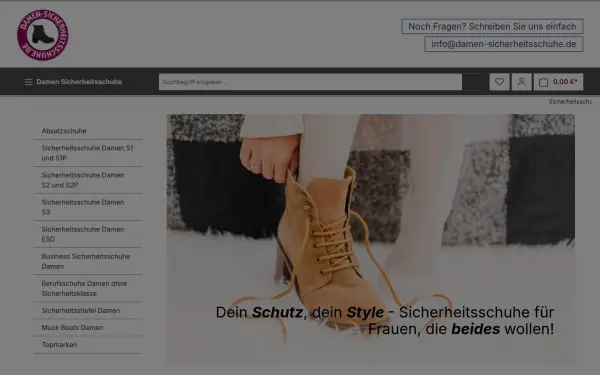Open the Topmarken category

pyautogui.click(x=88, y=345)
